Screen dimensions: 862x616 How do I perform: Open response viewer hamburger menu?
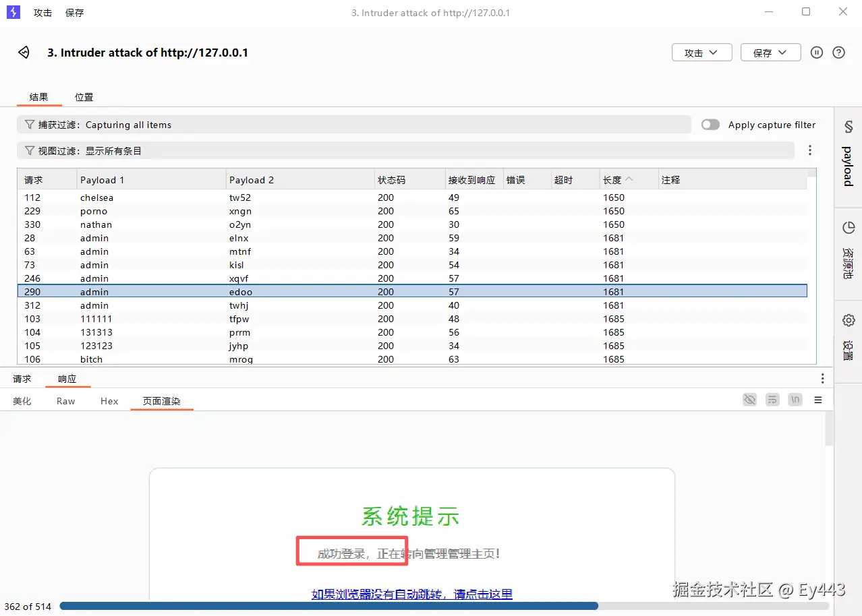(818, 400)
